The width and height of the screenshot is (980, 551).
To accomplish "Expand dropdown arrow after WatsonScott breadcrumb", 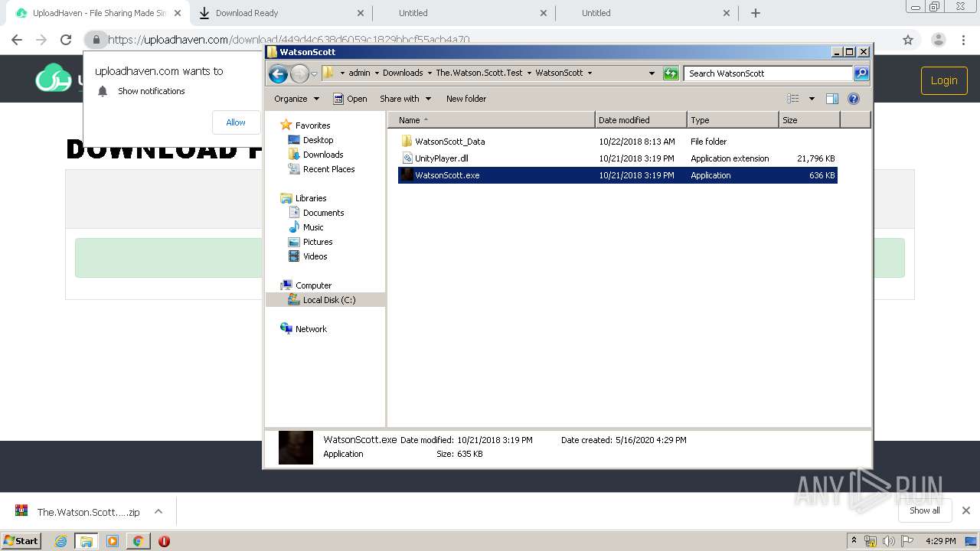I will (590, 73).
